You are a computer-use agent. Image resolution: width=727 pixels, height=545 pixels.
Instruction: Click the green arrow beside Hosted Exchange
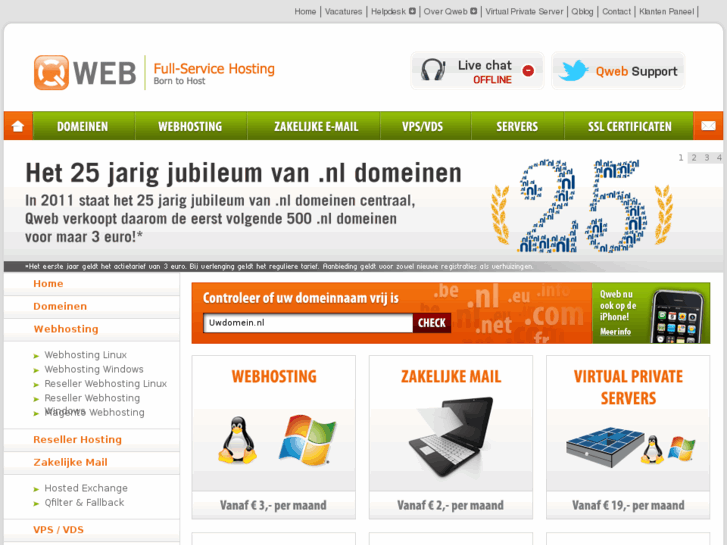coord(36,489)
